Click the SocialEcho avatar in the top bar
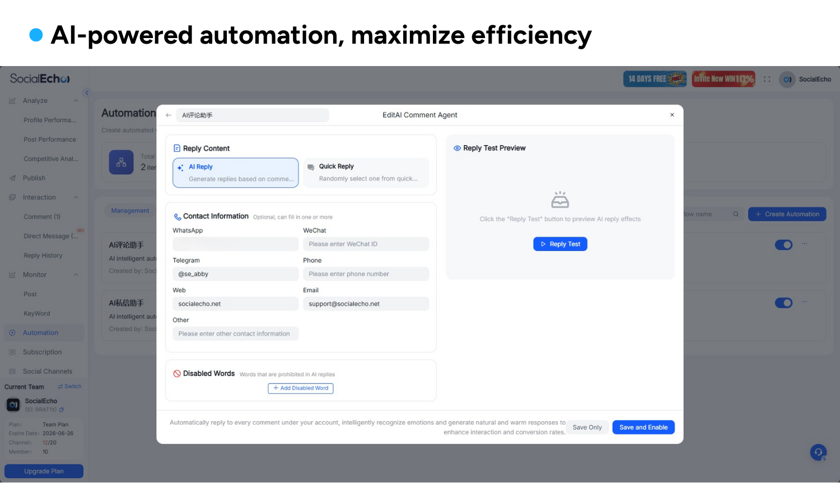Viewport: 840px width, 504px height. pyautogui.click(x=787, y=80)
